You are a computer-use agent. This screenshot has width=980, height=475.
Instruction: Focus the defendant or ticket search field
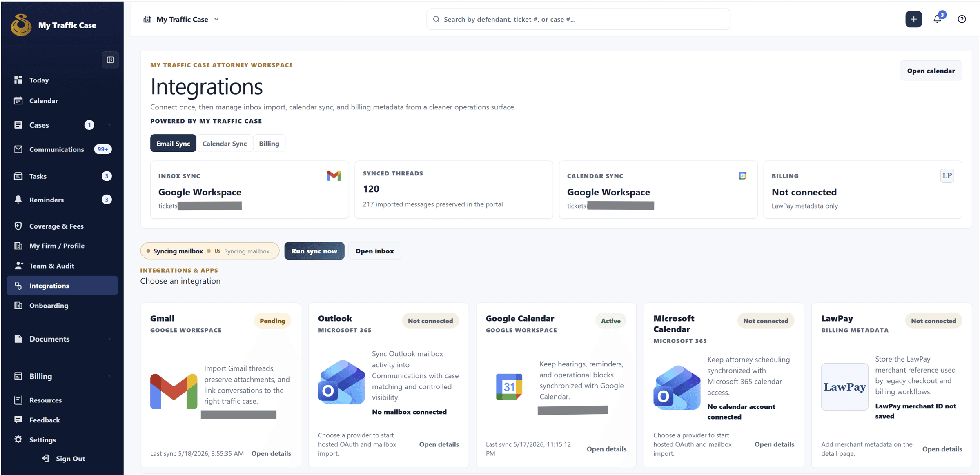(x=578, y=19)
